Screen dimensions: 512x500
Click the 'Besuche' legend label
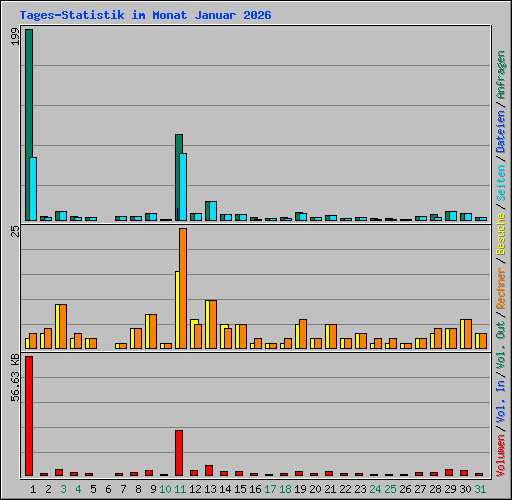(x=501, y=234)
